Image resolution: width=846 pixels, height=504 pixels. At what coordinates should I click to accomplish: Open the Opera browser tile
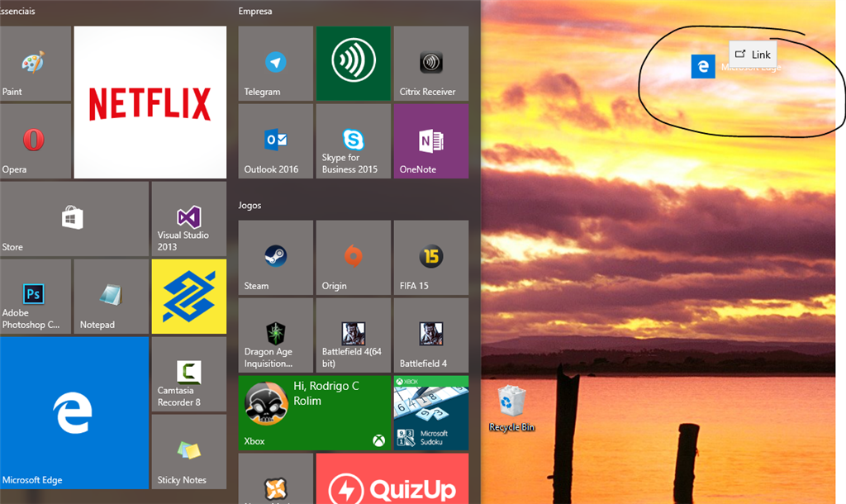[x=35, y=140]
